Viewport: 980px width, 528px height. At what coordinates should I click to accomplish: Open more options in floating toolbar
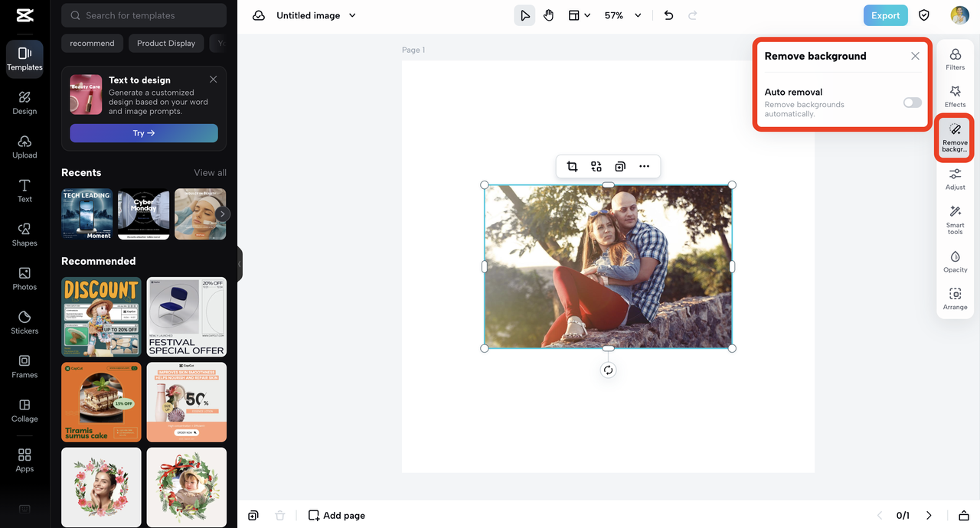click(645, 166)
